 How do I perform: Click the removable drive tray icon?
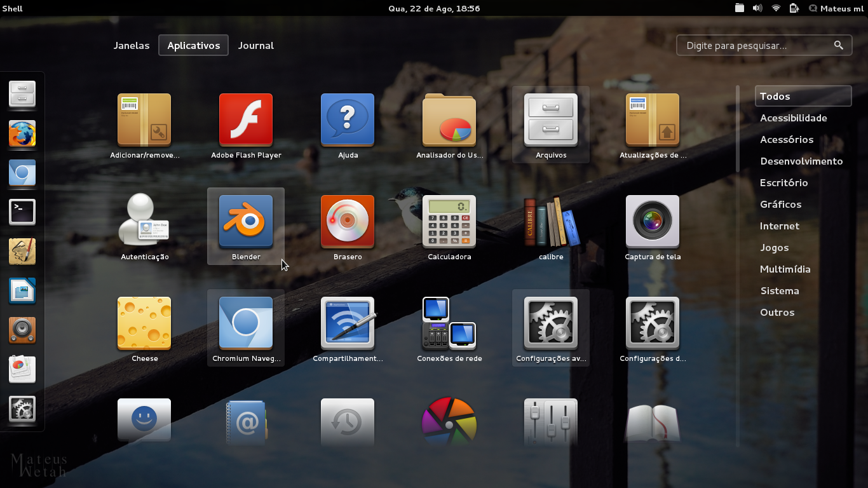pos(740,8)
